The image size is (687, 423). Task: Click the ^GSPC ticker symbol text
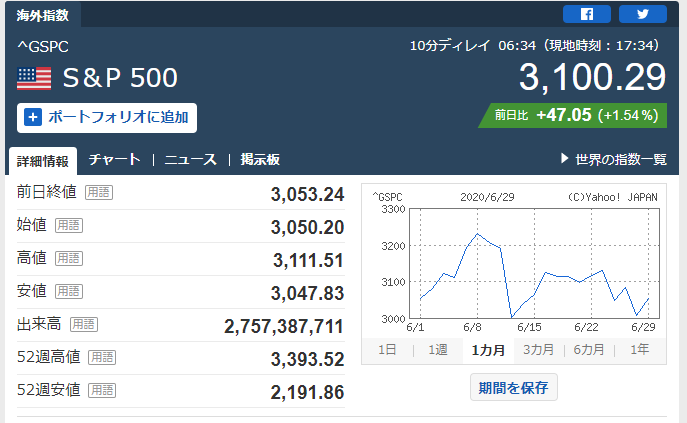click(x=43, y=46)
